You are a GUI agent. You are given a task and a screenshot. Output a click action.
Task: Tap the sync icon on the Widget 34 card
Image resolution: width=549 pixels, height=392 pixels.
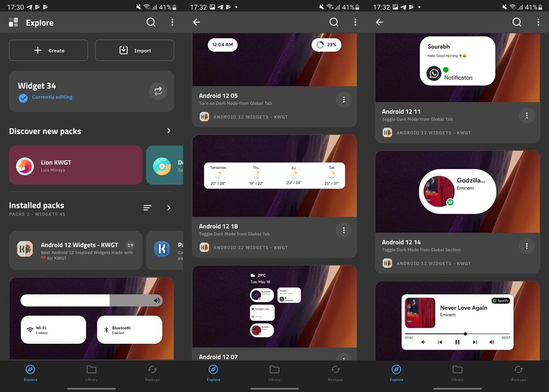coord(158,92)
